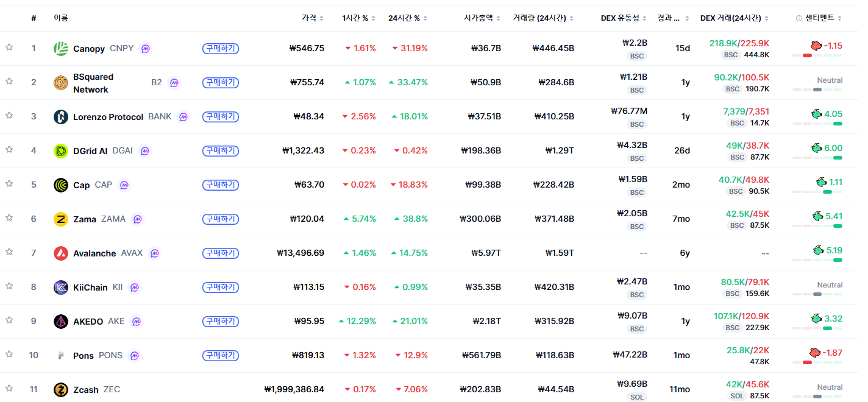Image resolution: width=868 pixels, height=402 pixels.
Task: Click the purple badge icon beside AKE
Action: click(137, 321)
